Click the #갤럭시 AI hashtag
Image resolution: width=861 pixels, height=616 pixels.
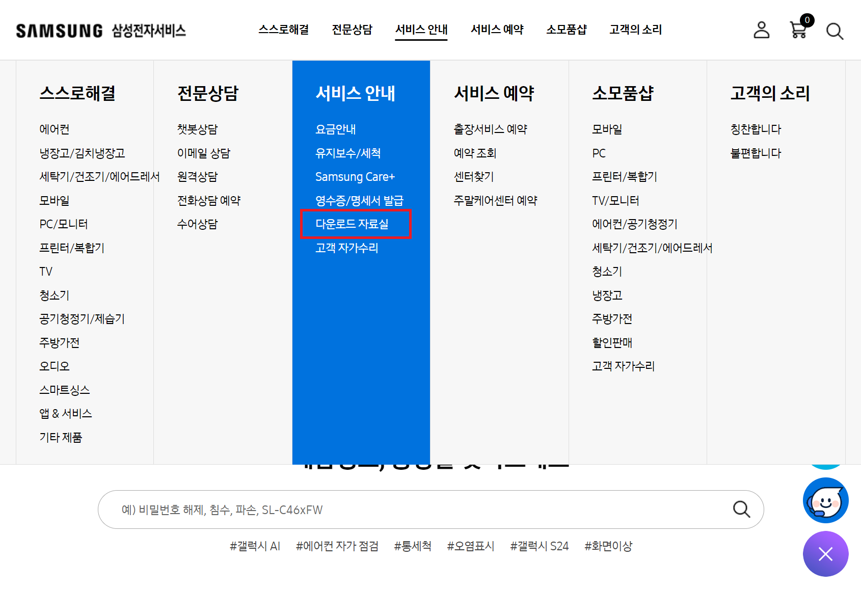coord(255,546)
